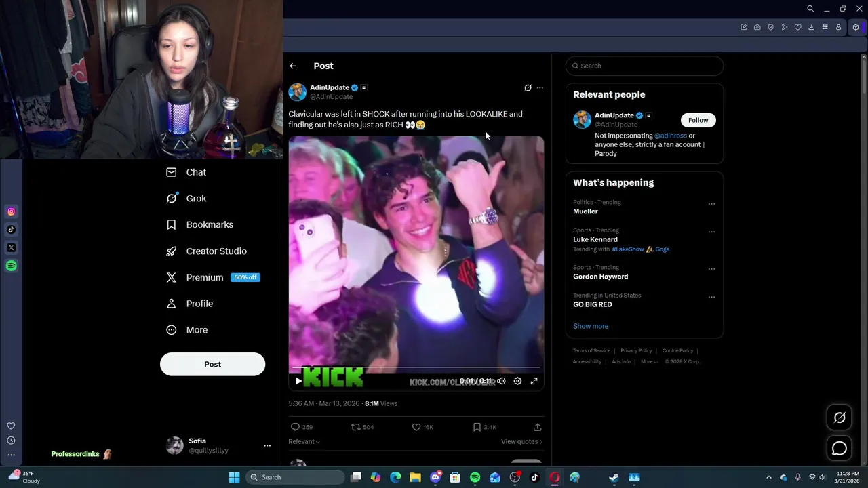Reply to the post via comment icon
868x488 pixels.
tap(295, 427)
